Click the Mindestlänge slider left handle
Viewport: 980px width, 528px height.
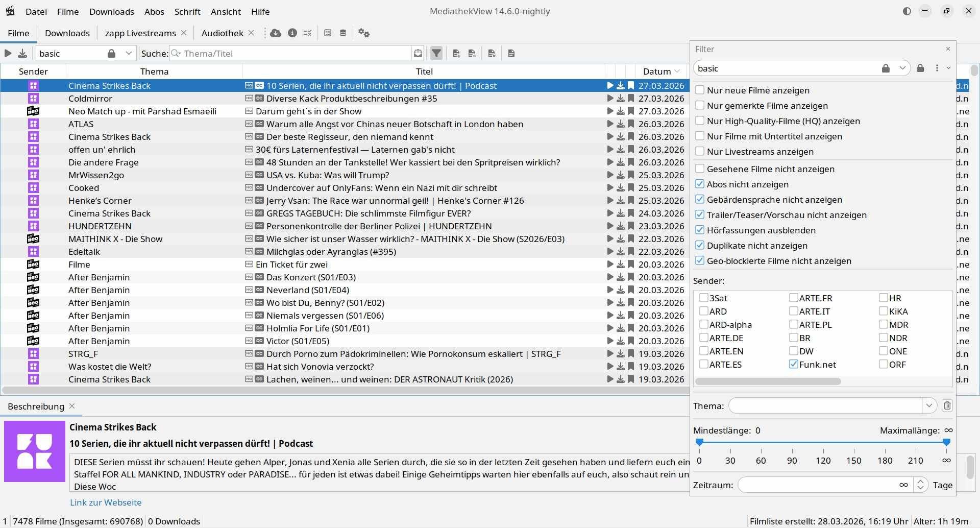pos(699,442)
